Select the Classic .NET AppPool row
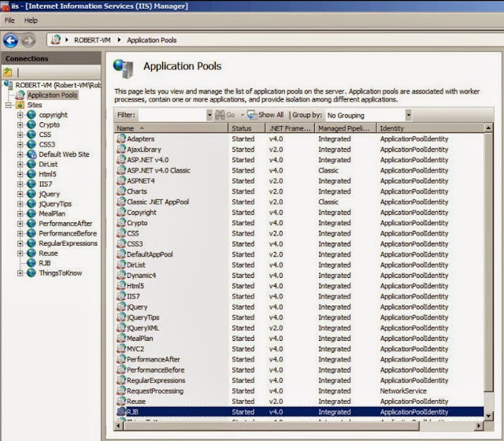The height and width of the screenshot is (441, 504). tap(299, 202)
